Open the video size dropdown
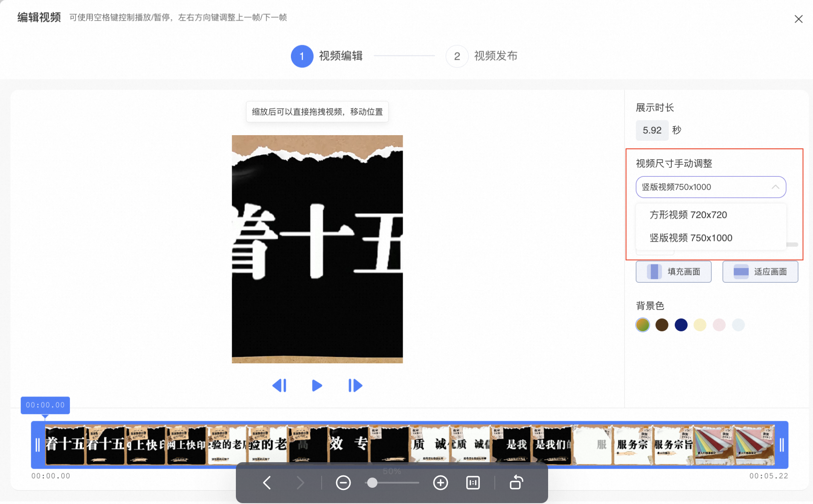This screenshot has width=813, height=504. coord(711,187)
